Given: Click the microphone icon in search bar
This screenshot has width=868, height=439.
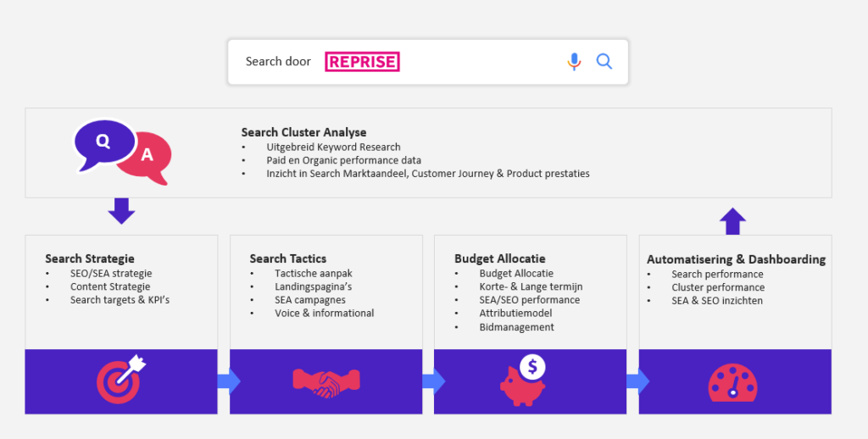Looking at the screenshot, I should point(574,62).
